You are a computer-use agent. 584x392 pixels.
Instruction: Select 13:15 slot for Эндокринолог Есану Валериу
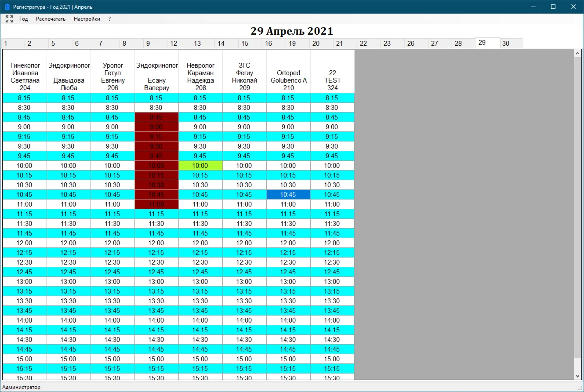point(157,291)
